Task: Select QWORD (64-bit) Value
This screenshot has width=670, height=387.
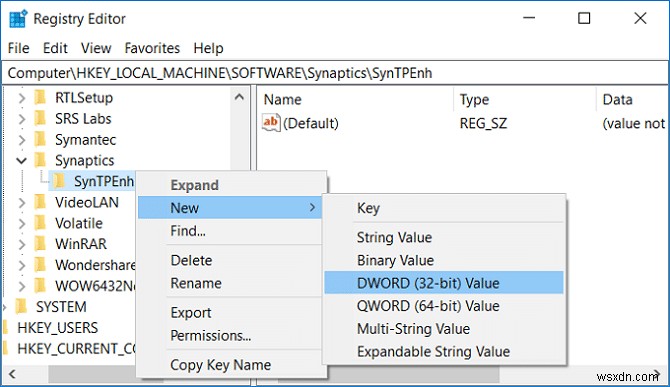Action: pos(444,306)
